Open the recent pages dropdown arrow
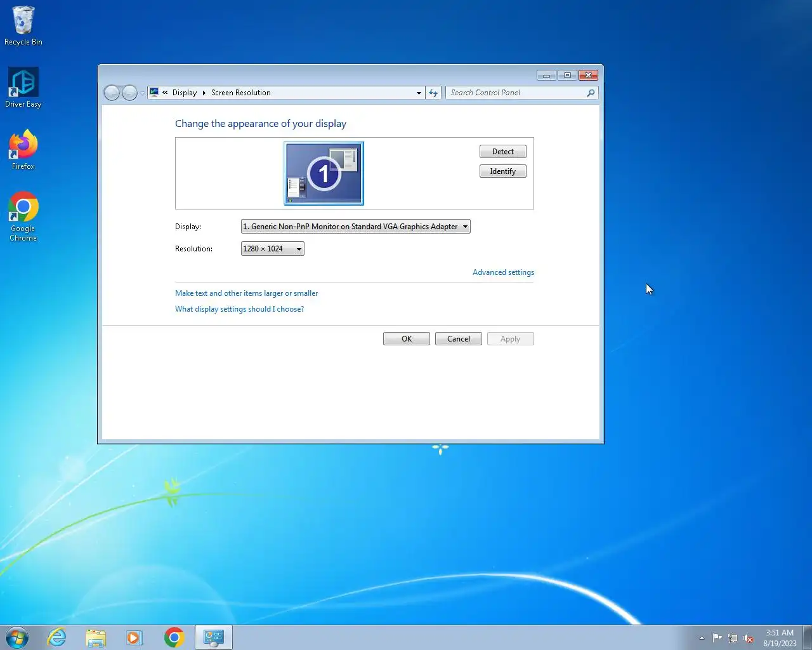This screenshot has height=650, width=812. tap(142, 93)
